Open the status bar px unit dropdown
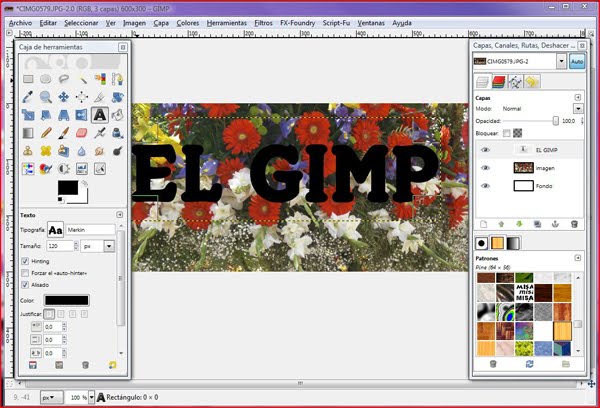This screenshot has width=600, height=408. pyautogui.click(x=51, y=397)
